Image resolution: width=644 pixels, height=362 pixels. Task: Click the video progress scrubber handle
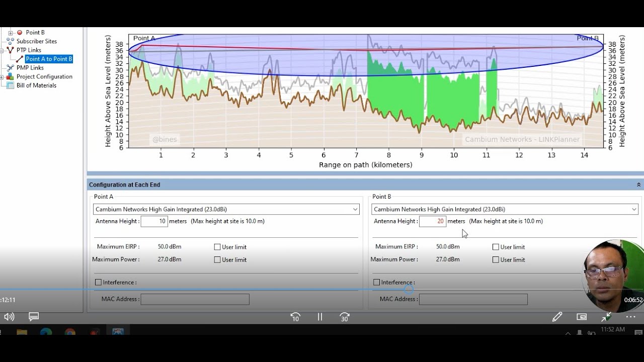coord(409,290)
